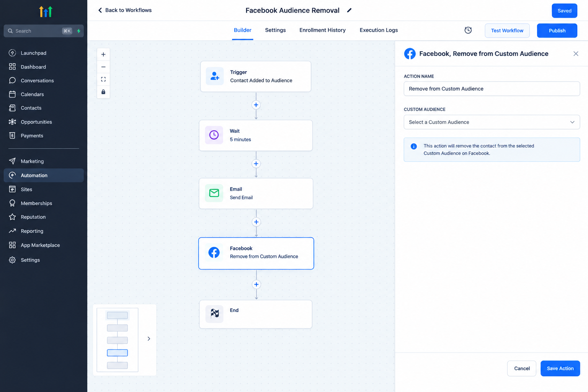The width and height of the screenshot is (588, 392).
Task: Select the End node
Action: [256, 314]
